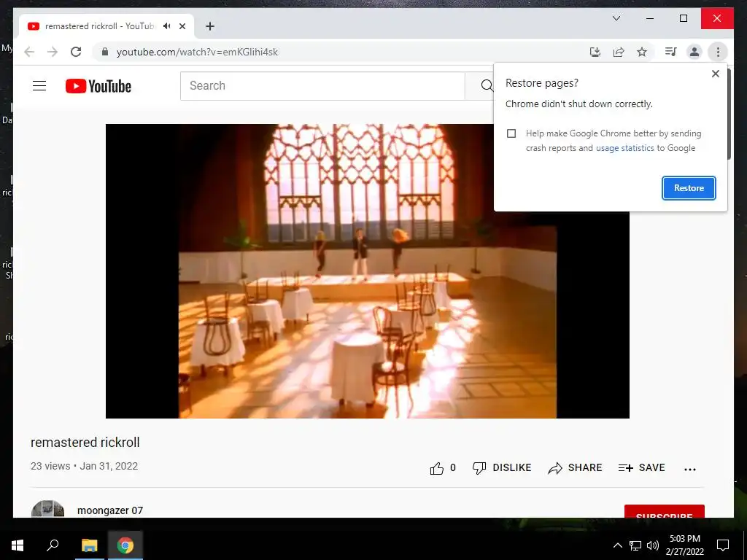Open Windows taskbar search
The width and height of the screenshot is (747, 560).
point(53,545)
